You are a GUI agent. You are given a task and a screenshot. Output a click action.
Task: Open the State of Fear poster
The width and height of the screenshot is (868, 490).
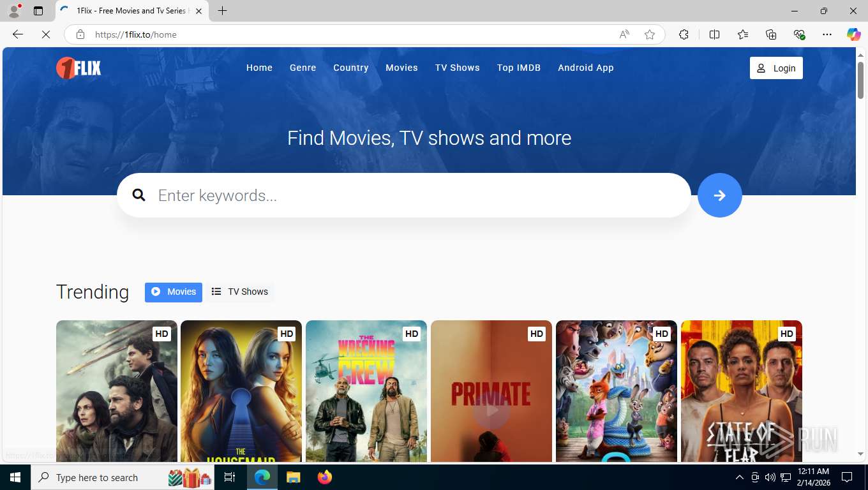[742, 391]
